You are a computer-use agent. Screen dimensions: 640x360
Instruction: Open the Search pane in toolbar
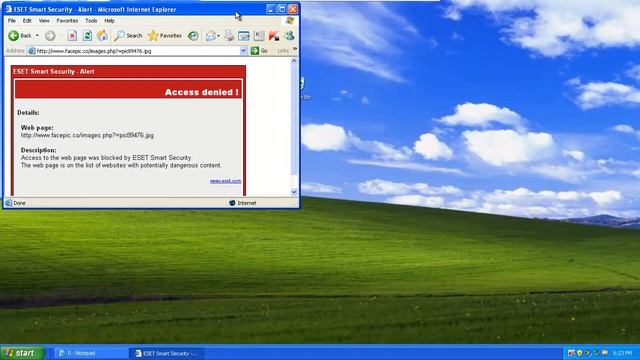(x=128, y=36)
